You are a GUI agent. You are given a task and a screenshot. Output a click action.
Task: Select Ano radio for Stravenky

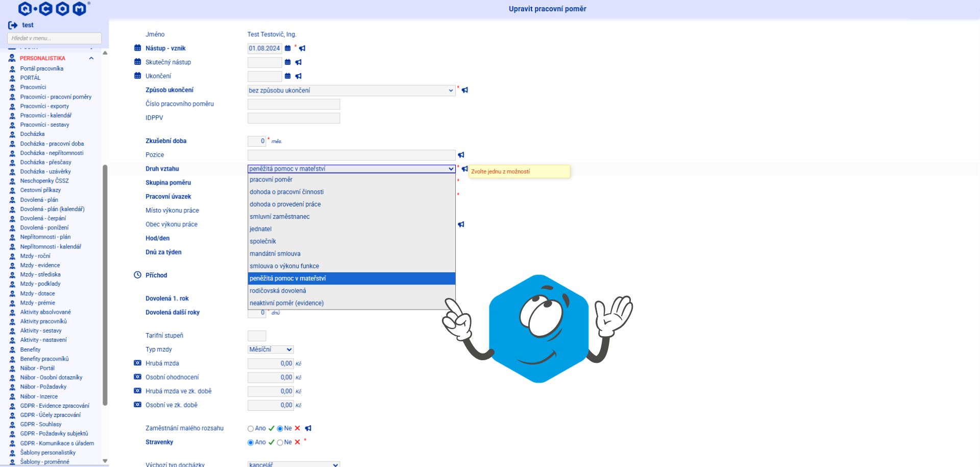pyautogui.click(x=251, y=442)
